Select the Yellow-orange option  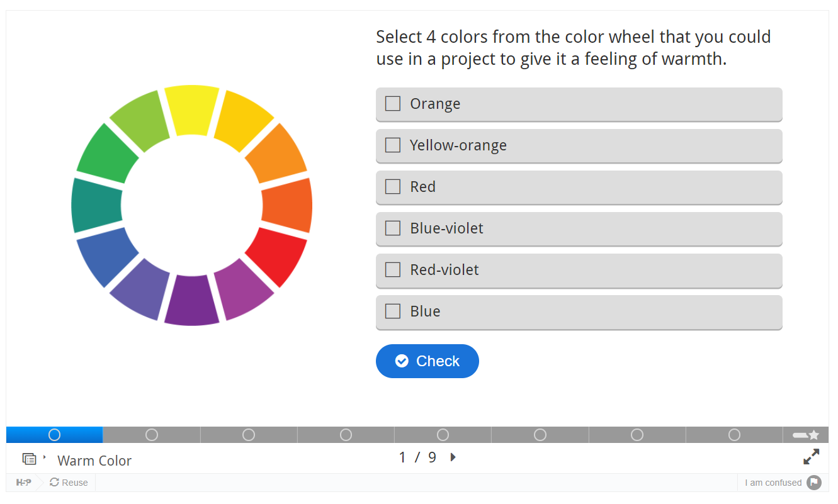click(x=579, y=145)
